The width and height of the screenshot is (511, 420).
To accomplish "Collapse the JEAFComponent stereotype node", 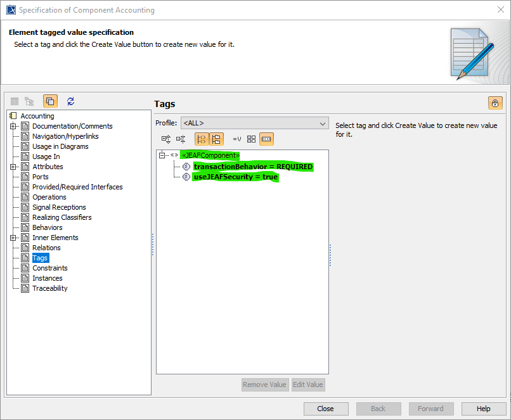I will click(162, 155).
